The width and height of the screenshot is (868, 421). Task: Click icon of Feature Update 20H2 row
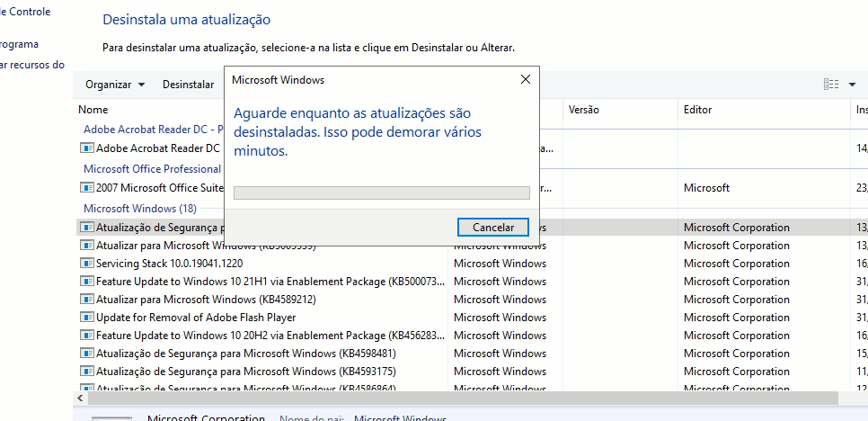point(87,336)
